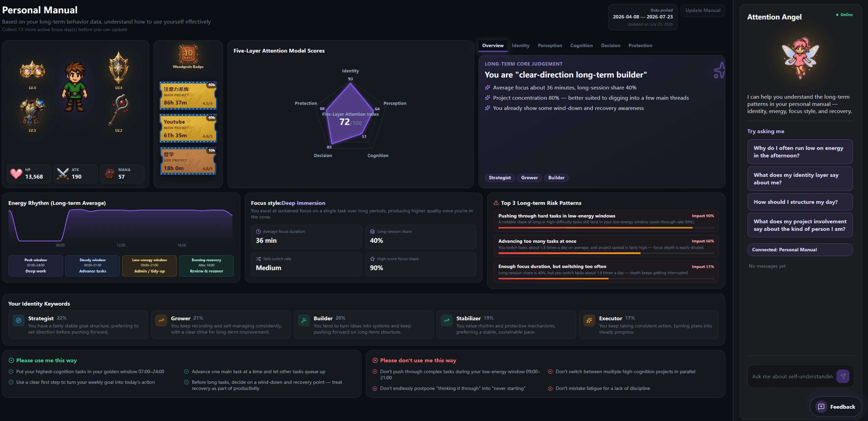Click the Executor sparkle keyword icon
Image resolution: width=868 pixels, height=421 pixels.
[589, 320]
